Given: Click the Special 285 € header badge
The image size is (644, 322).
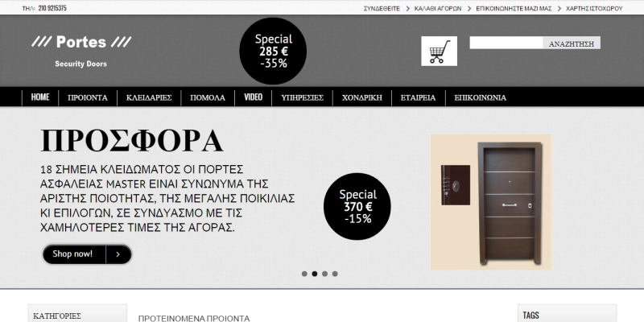Looking at the screenshot, I should 273,51.
